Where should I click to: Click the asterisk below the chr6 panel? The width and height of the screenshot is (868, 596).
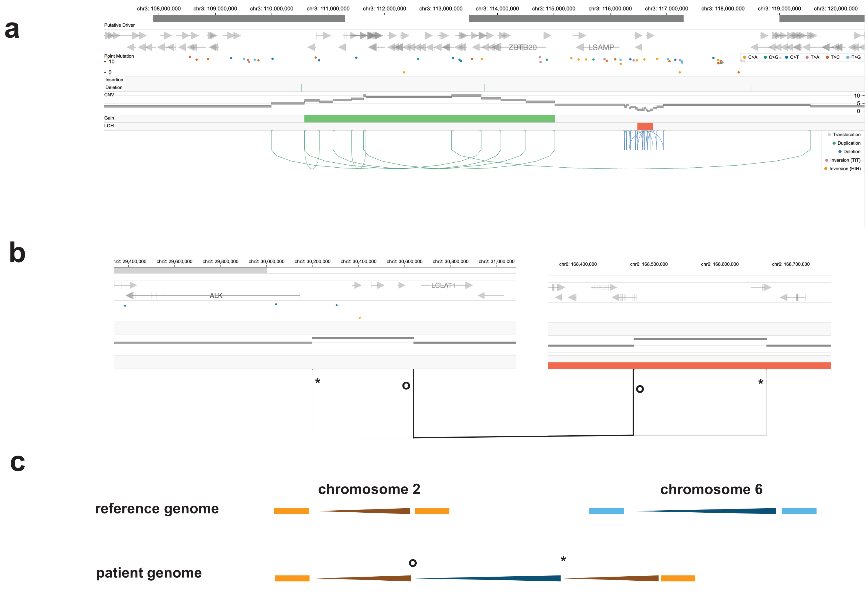point(760,382)
